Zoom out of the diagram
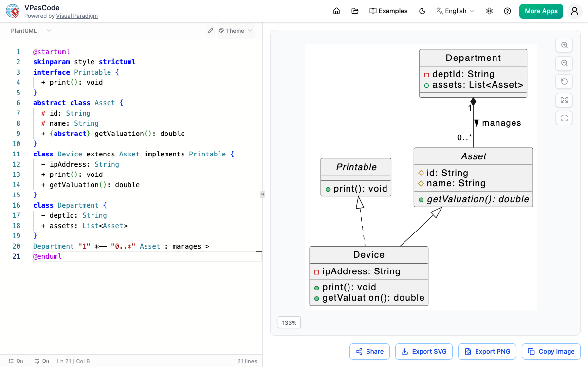The image size is (588, 367). [x=564, y=63]
